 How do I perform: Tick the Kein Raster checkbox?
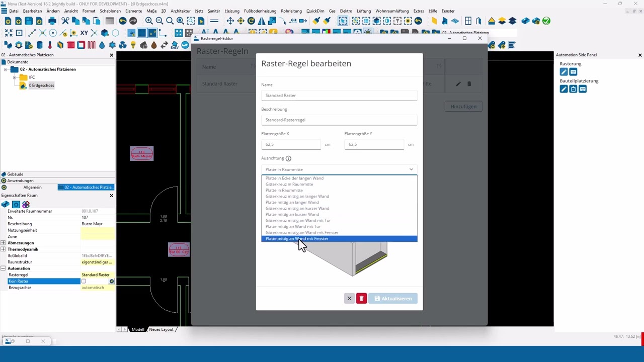tap(84, 281)
